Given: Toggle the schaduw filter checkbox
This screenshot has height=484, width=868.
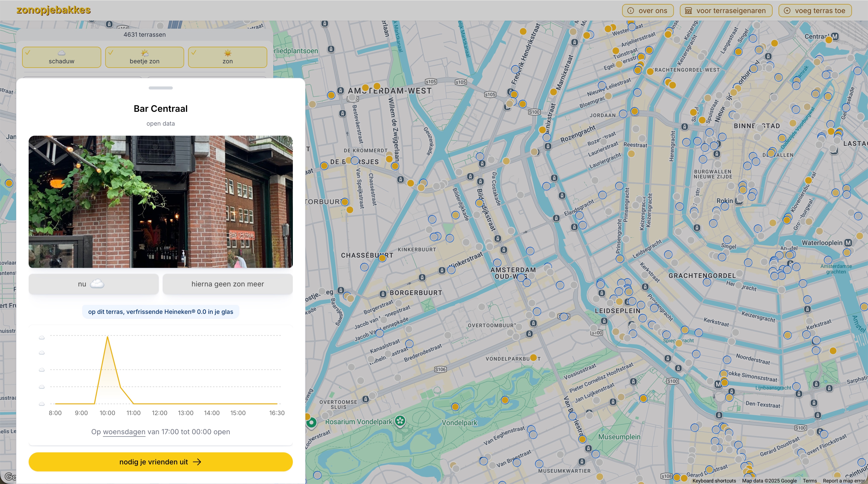Looking at the screenshot, I should click(x=61, y=57).
